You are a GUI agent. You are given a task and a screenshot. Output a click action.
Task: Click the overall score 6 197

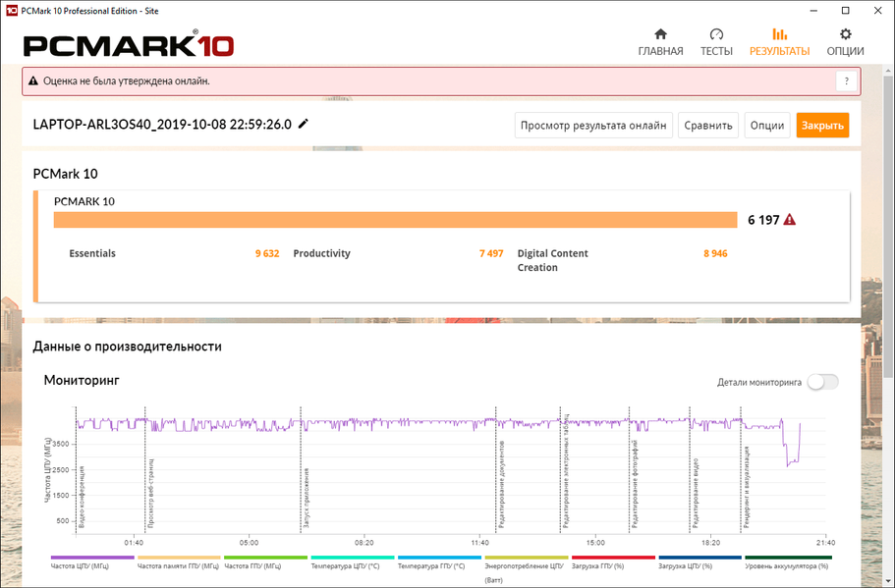pyautogui.click(x=763, y=220)
